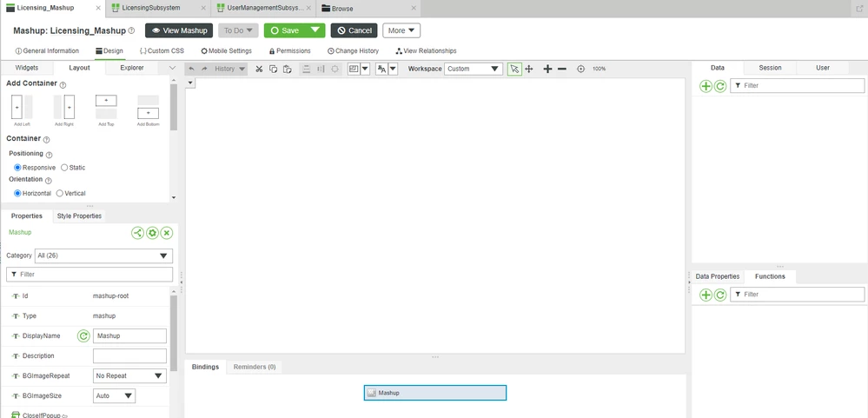Click Add Left container icon
Screen dimensions: 868x418
22,107
